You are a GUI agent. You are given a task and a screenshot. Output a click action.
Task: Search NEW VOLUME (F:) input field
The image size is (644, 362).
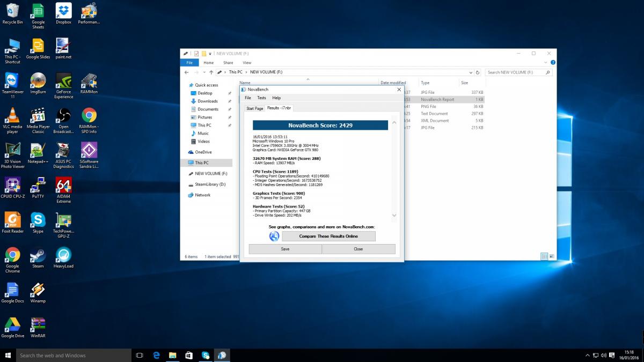(518, 72)
